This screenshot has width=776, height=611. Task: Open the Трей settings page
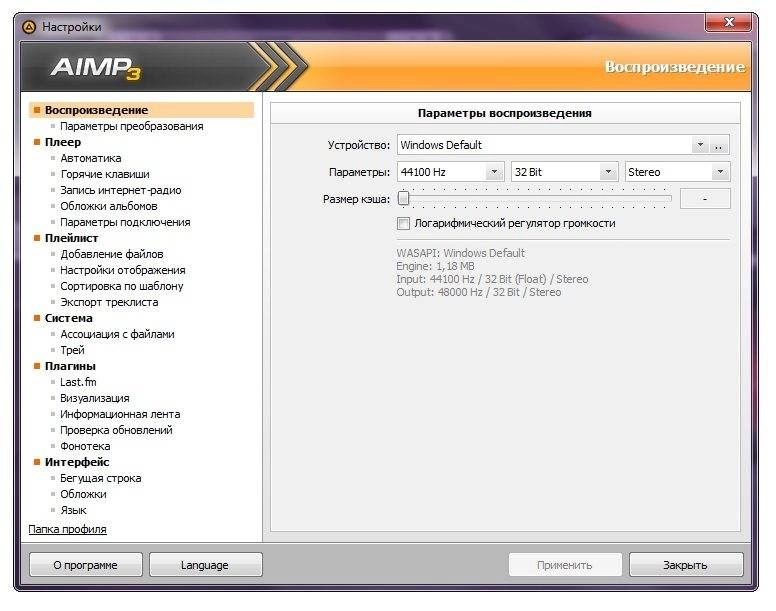pyautogui.click(x=72, y=350)
